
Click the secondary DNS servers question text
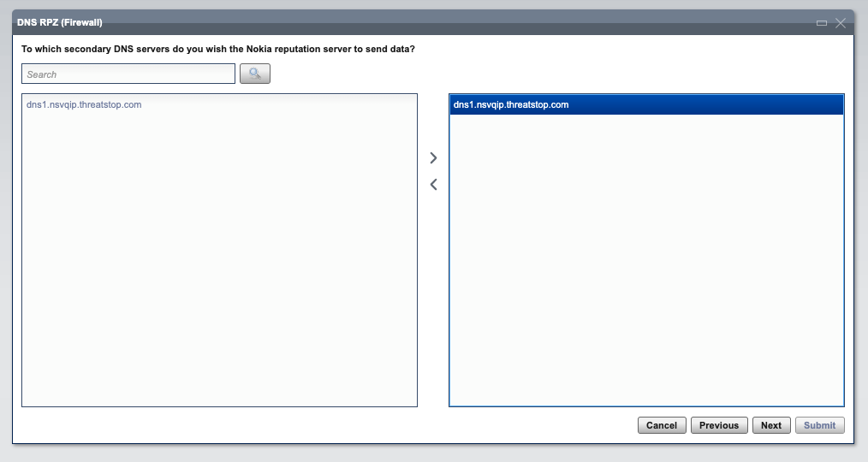point(218,49)
